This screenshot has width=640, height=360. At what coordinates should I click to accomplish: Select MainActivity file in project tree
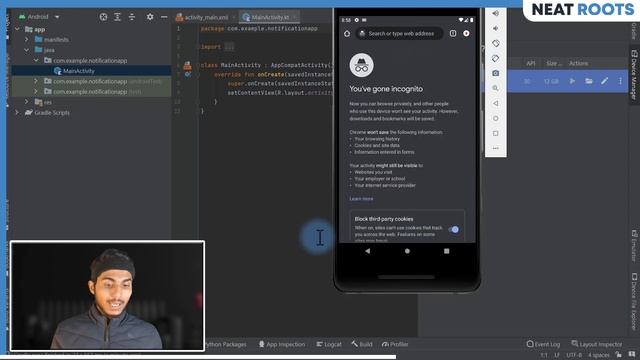79,71
